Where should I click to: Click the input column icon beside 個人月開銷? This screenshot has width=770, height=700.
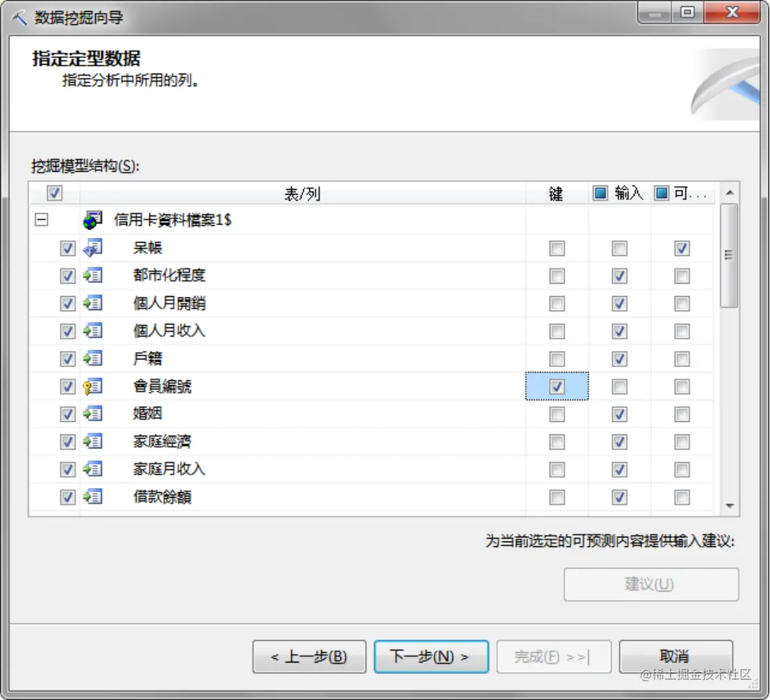92,303
